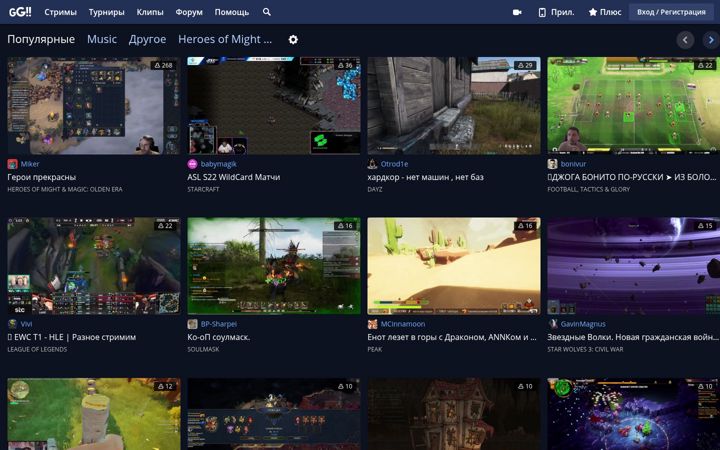Open the search magnifier icon
This screenshot has width=720, height=450.
click(x=267, y=12)
